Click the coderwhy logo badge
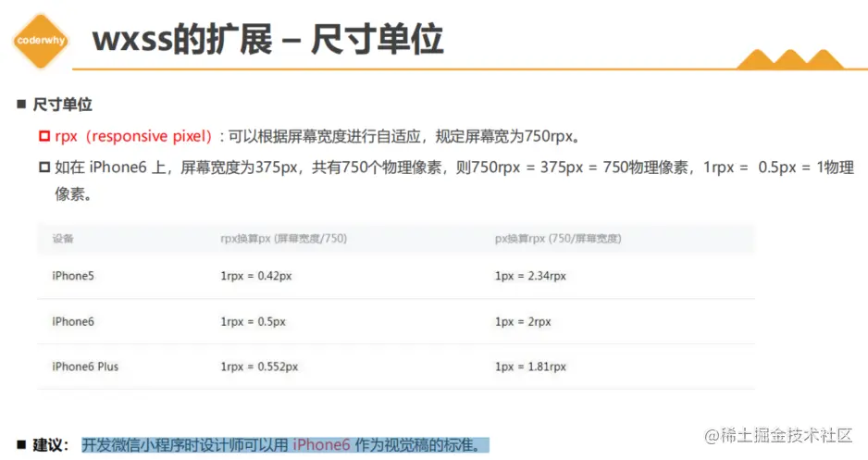The image size is (868, 460). point(41,41)
